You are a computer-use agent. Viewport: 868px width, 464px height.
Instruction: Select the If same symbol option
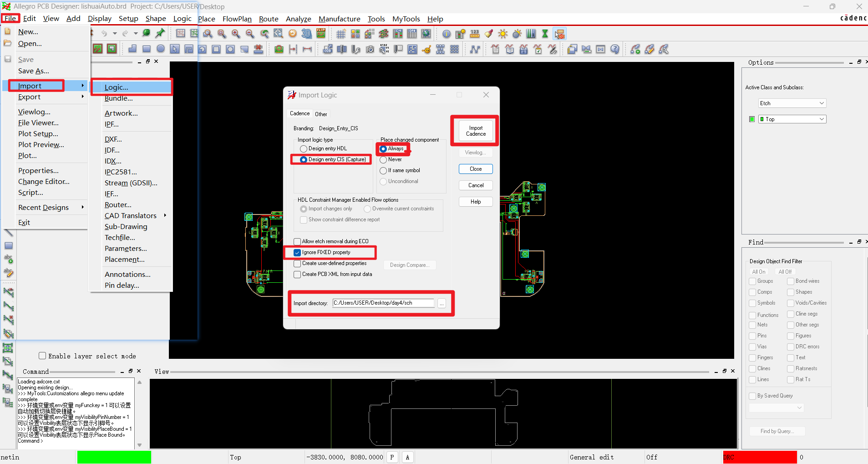pos(383,171)
